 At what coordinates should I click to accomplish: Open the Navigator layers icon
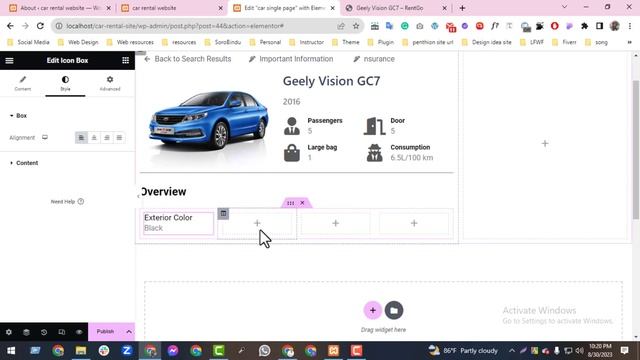pyautogui.click(x=26, y=332)
